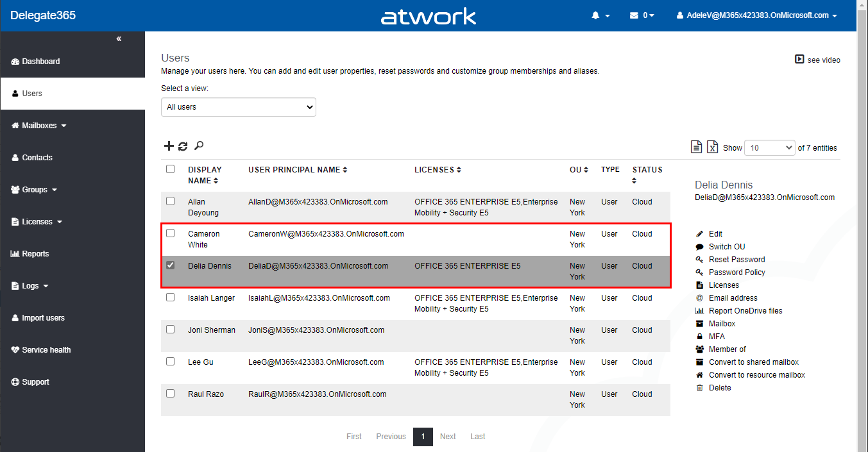Refresh the users list
The height and width of the screenshot is (452, 868).
click(x=183, y=146)
